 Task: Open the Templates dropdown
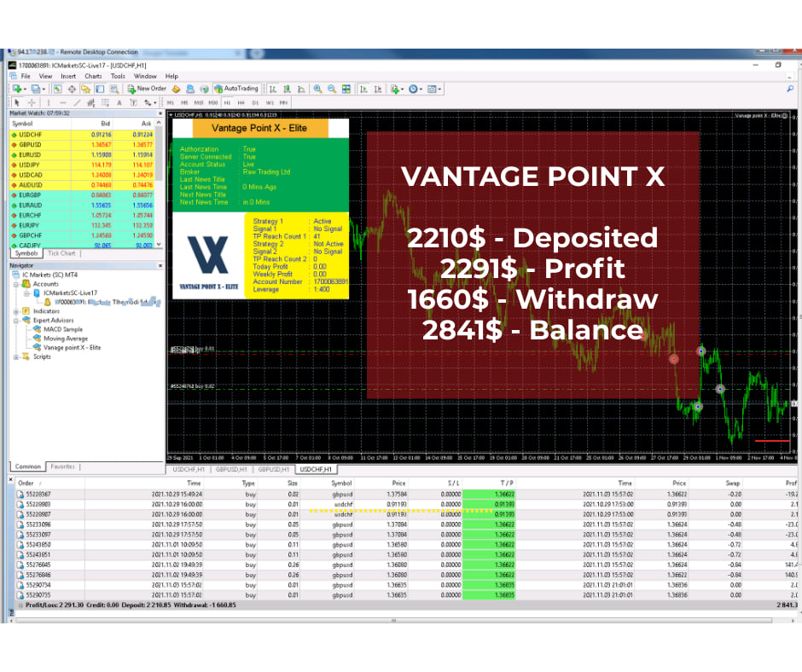click(433, 89)
